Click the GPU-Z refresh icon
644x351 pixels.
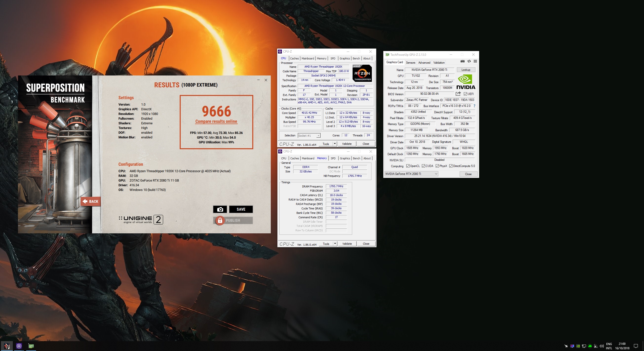click(x=469, y=61)
